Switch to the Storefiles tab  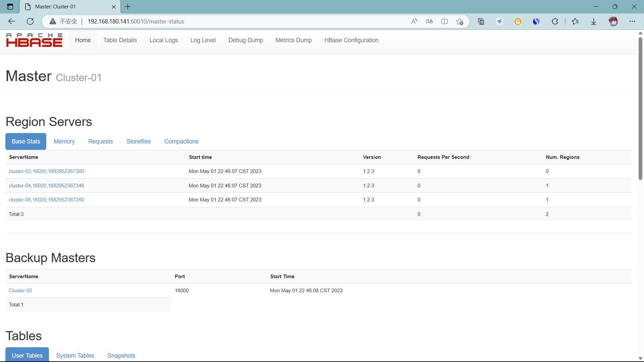[139, 141]
